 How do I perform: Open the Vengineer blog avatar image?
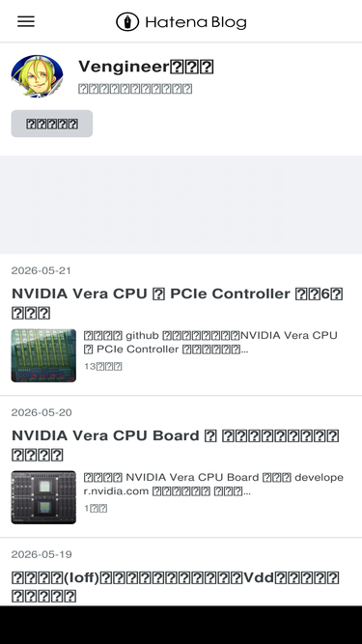(x=38, y=76)
